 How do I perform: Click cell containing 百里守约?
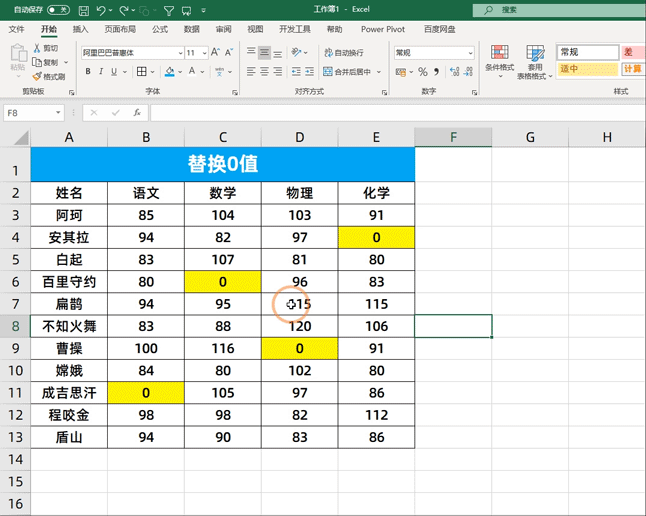tap(69, 282)
